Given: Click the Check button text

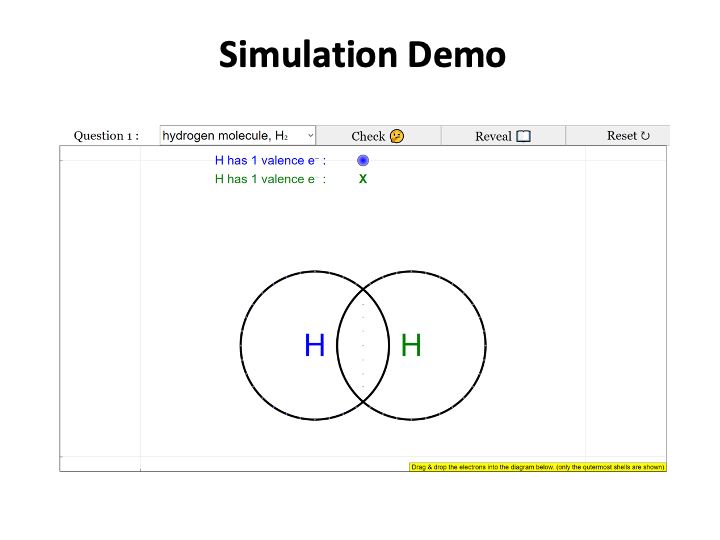Looking at the screenshot, I should coord(368,136).
